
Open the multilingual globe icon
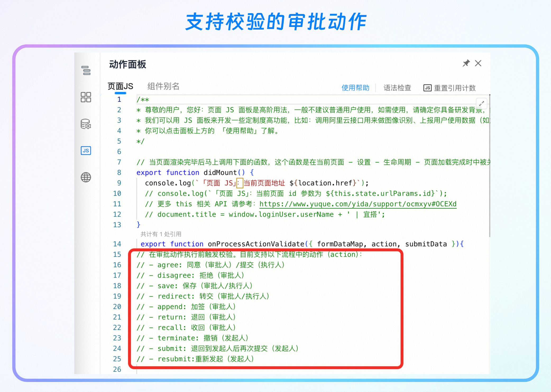click(x=86, y=177)
